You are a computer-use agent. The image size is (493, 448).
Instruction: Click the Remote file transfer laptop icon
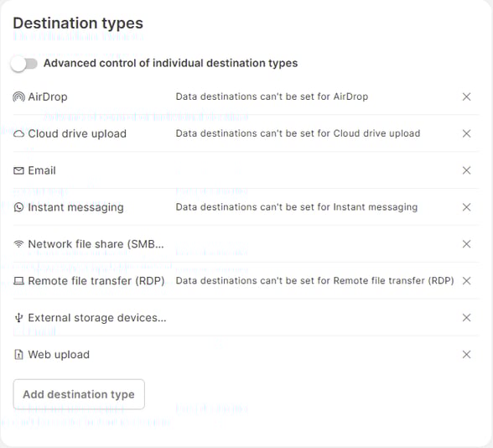point(18,281)
